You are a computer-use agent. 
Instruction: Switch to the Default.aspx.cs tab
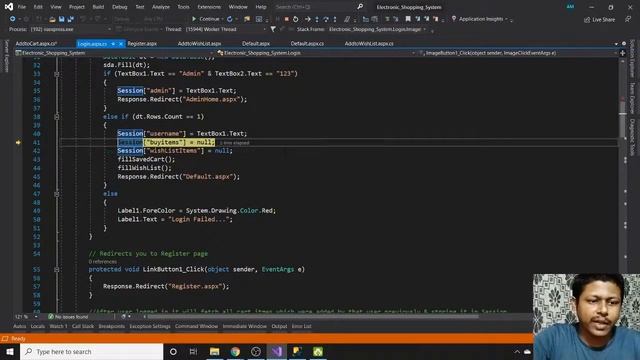click(x=307, y=43)
